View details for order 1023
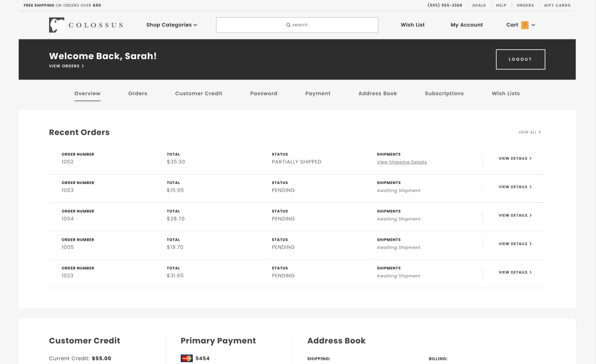Viewport: 596px width, 364px height. (x=515, y=272)
